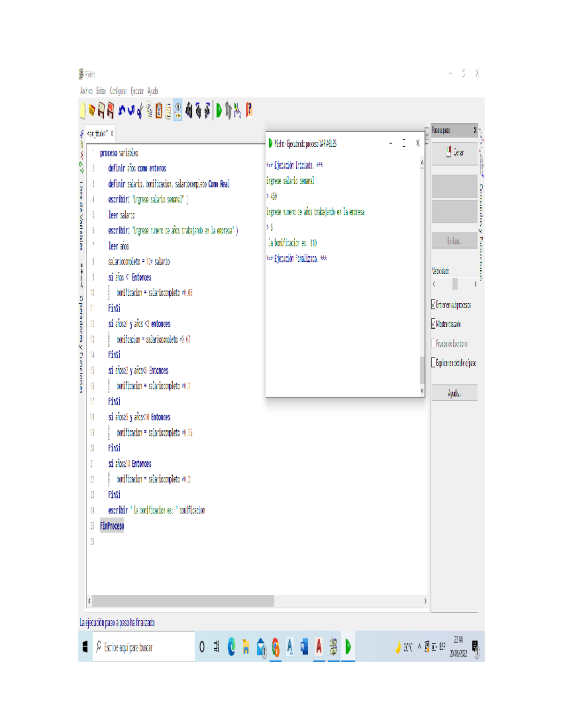
Task: Click the green Run (Ejecutar) toolbar icon
Action: [x=219, y=111]
